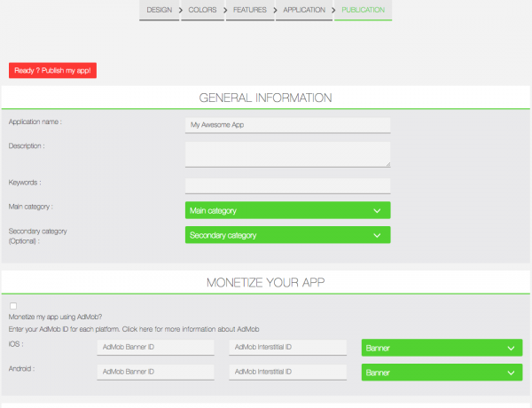
Task: Click the 'Ready ? Publish my app!' button
Action: click(52, 70)
